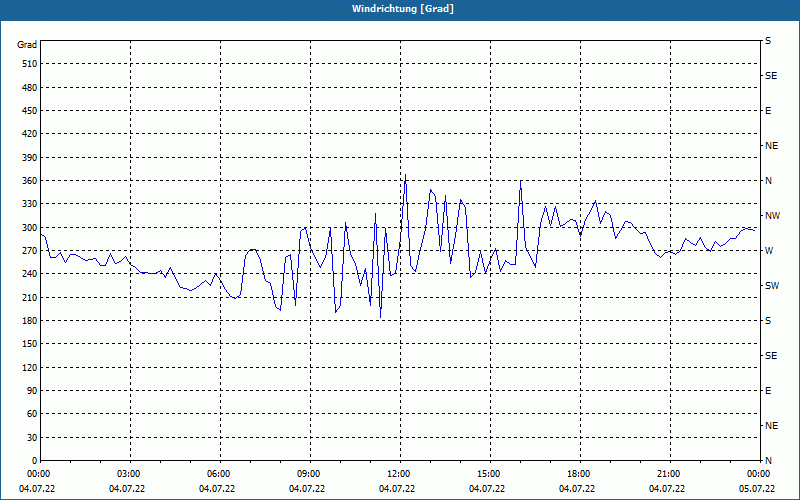Click the 480 degree axis label
This screenshot has height=500, width=800.
(x=30, y=88)
